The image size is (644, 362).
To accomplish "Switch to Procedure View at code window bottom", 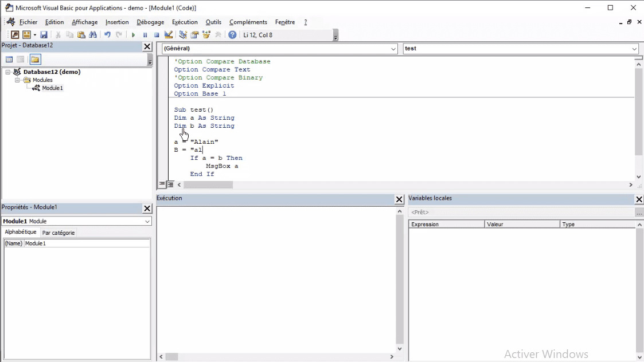I will coord(162,184).
